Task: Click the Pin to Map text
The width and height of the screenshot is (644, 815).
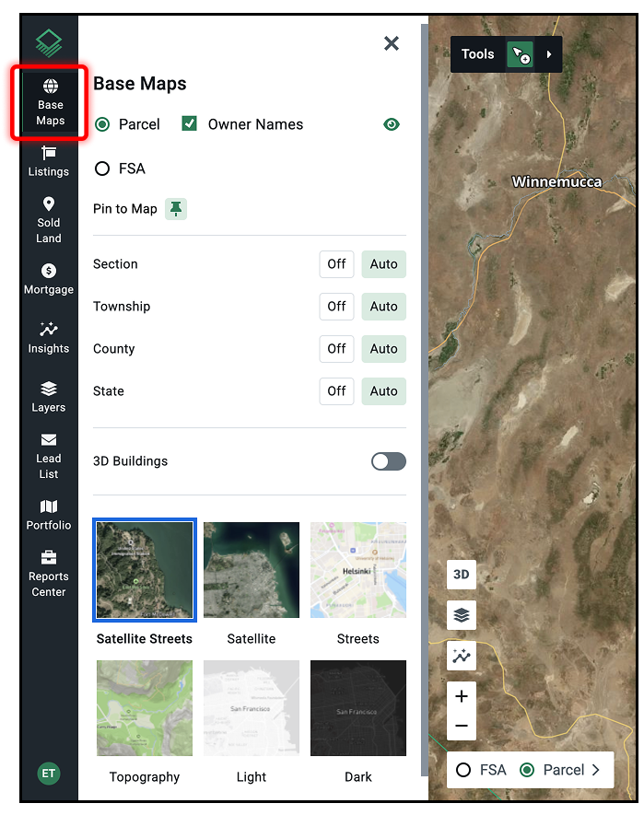Action: tap(125, 209)
